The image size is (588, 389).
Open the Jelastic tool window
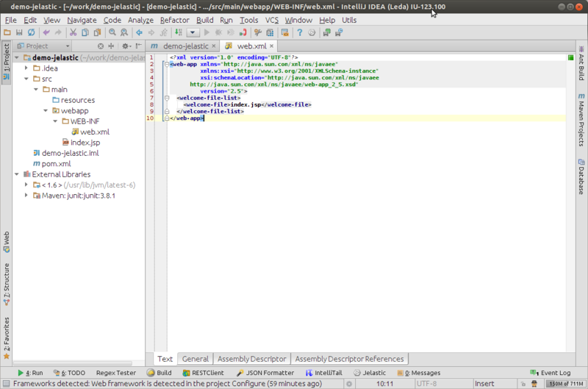pyautogui.click(x=369, y=373)
